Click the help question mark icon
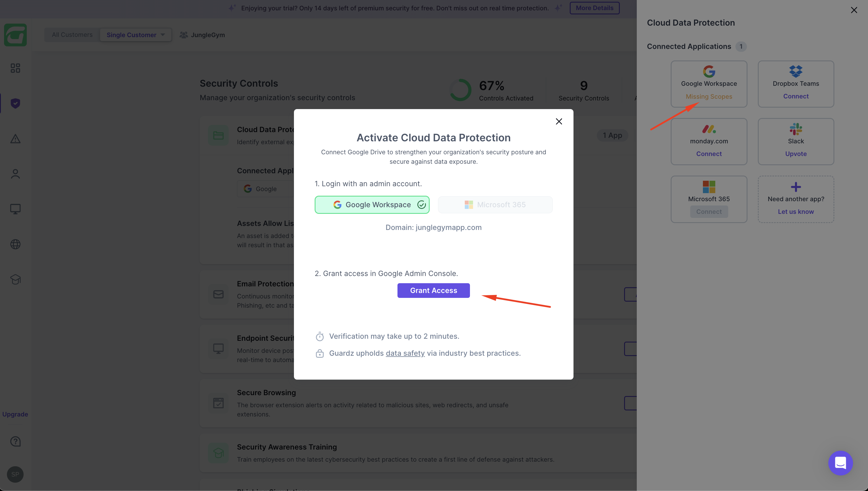868x491 pixels. pos(15,441)
